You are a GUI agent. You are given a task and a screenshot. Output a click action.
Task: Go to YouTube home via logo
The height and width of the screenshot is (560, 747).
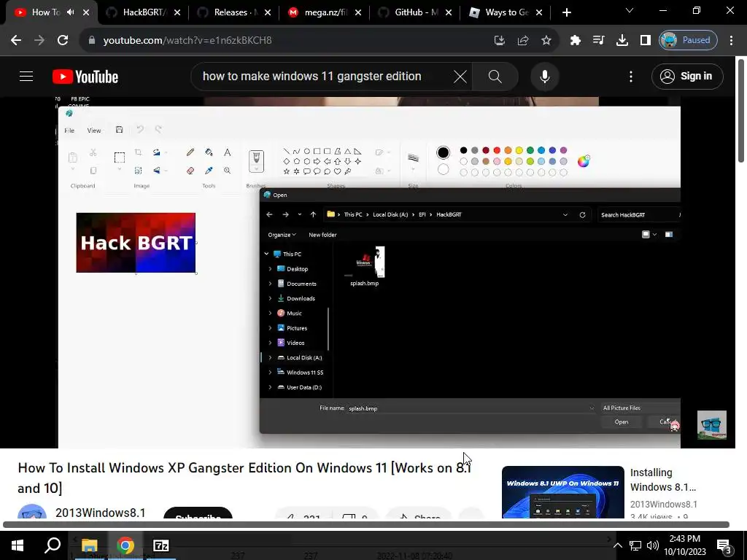pos(85,77)
